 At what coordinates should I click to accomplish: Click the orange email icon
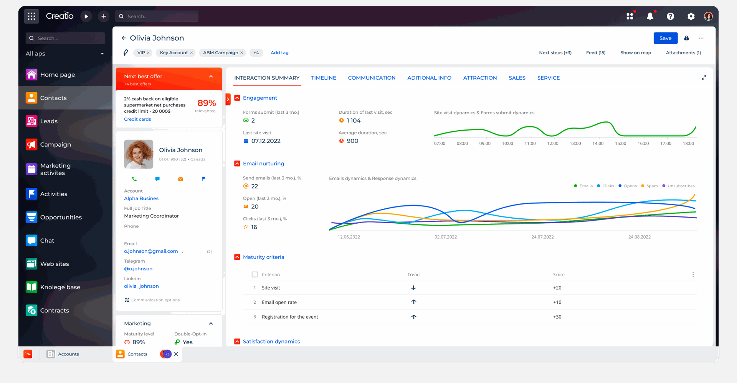coord(180,179)
